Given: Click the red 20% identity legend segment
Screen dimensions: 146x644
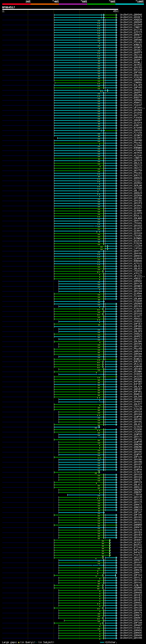Looking at the screenshot, I should 16,4.
